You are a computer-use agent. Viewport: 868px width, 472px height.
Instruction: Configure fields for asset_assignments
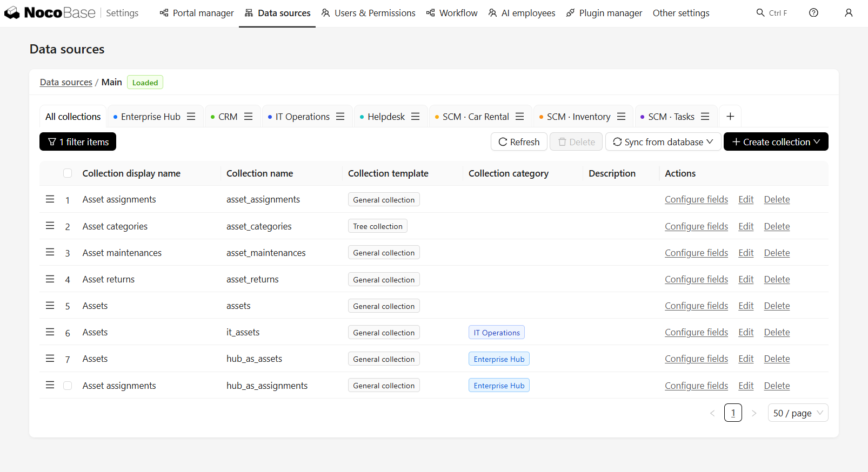pos(696,199)
